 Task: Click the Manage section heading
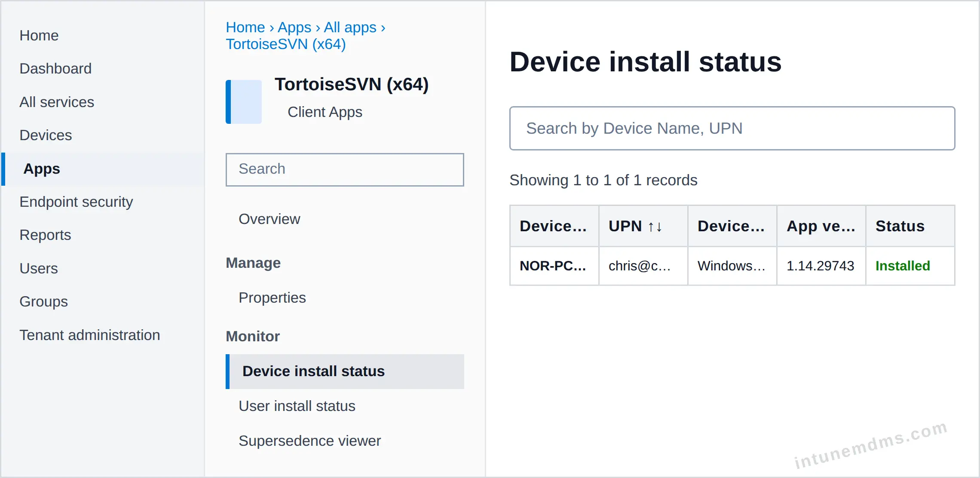[x=253, y=263]
